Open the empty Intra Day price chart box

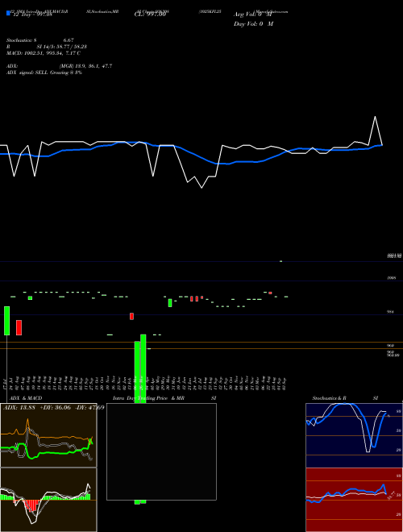161,451
